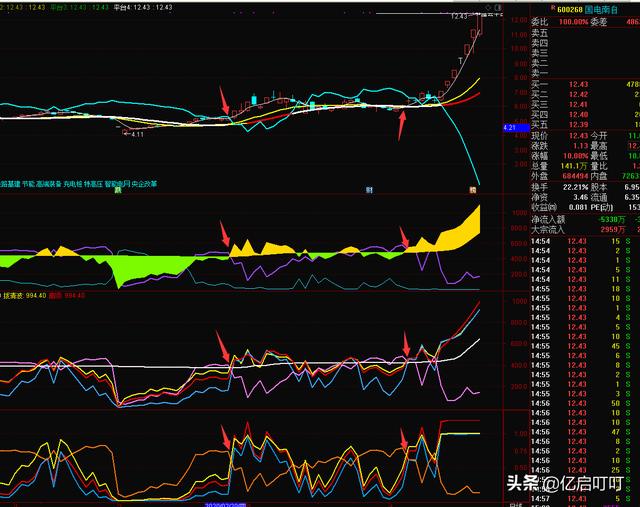The width and height of the screenshot is (640, 507).
Task: Click the 财 marker on the chart's bottom edge
Action: point(369,190)
